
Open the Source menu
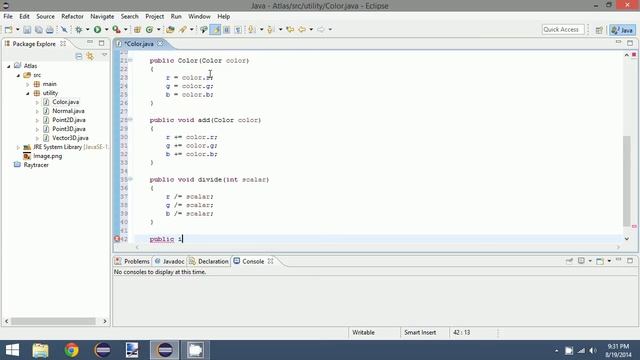coord(45,16)
